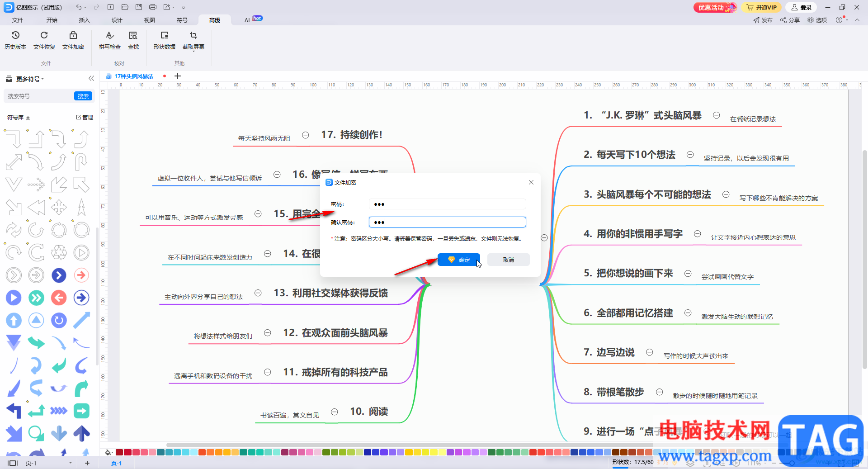Viewport: 868px width, 469px height.
Task: Collapse branch 5. 把你想说的画下来
Action: pyautogui.click(x=688, y=274)
